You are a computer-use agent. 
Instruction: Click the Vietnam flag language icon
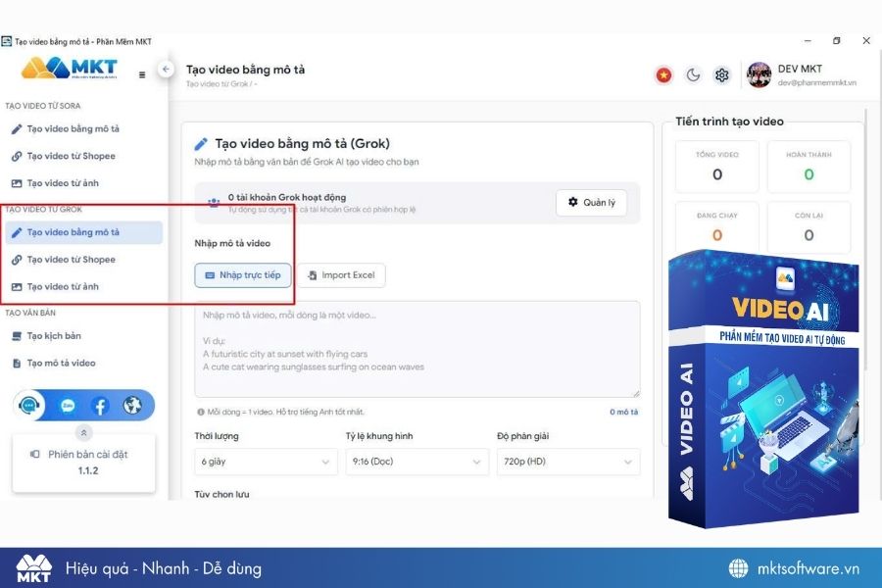[x=663, y=74]
